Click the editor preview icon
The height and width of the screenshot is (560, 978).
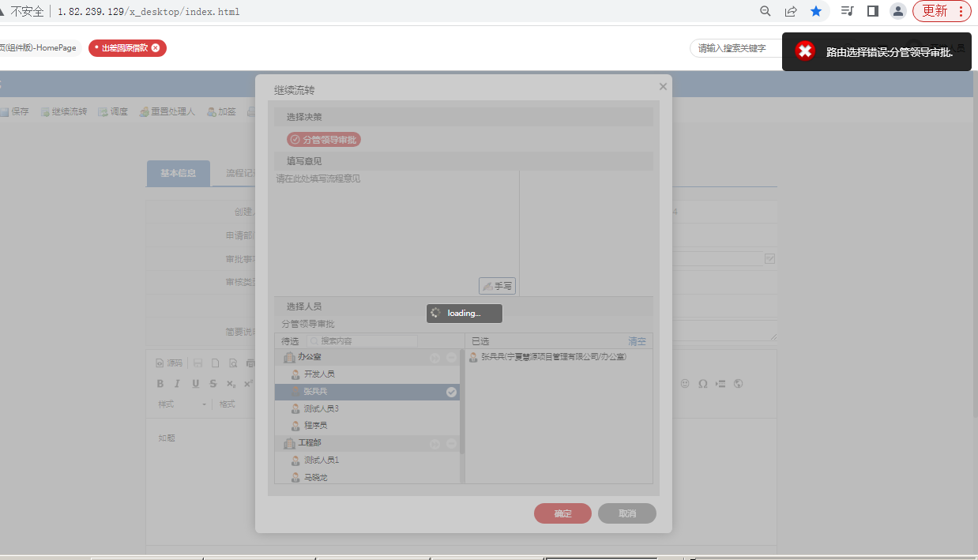tap(233, 363)
